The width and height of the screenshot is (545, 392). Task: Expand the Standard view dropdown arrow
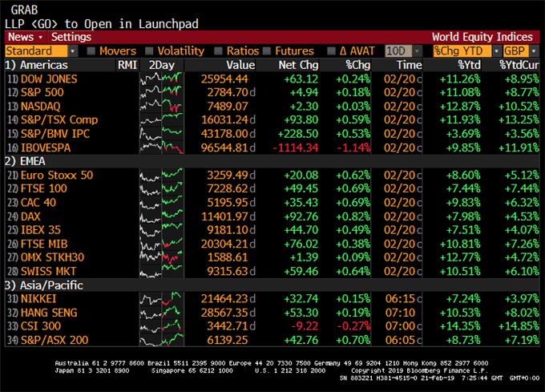coord(72,51)
